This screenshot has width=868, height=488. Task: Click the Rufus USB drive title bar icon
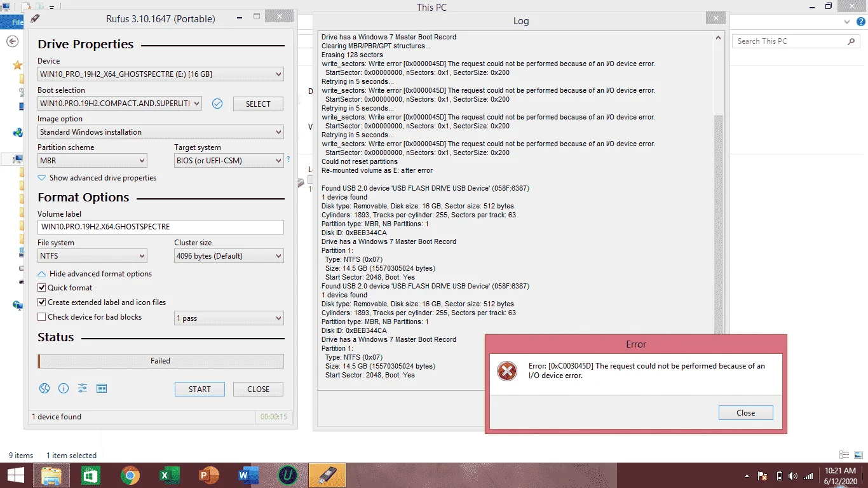point(35,18)
